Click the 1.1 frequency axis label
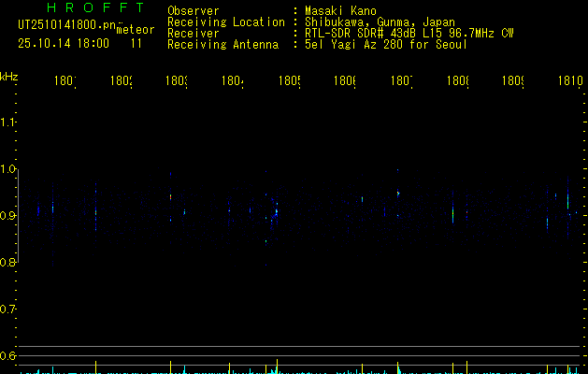 tap(7, 122)
